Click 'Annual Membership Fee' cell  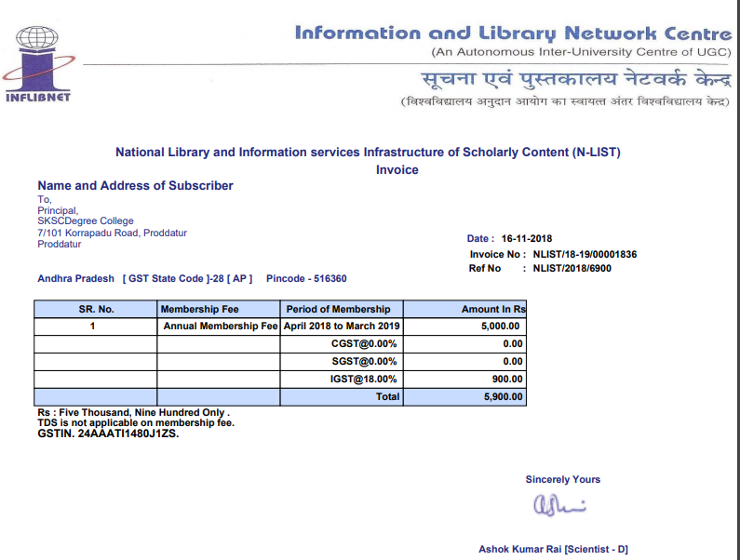[221, 326]
